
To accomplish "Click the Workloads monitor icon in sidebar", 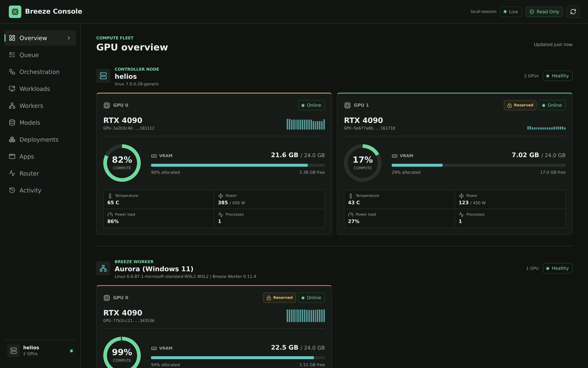I will click(x=12, y=89).
